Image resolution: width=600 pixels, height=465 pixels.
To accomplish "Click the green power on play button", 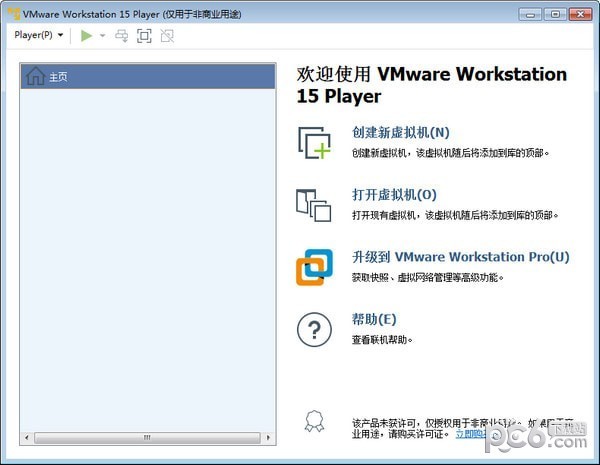I will click(x=86, y=36).
